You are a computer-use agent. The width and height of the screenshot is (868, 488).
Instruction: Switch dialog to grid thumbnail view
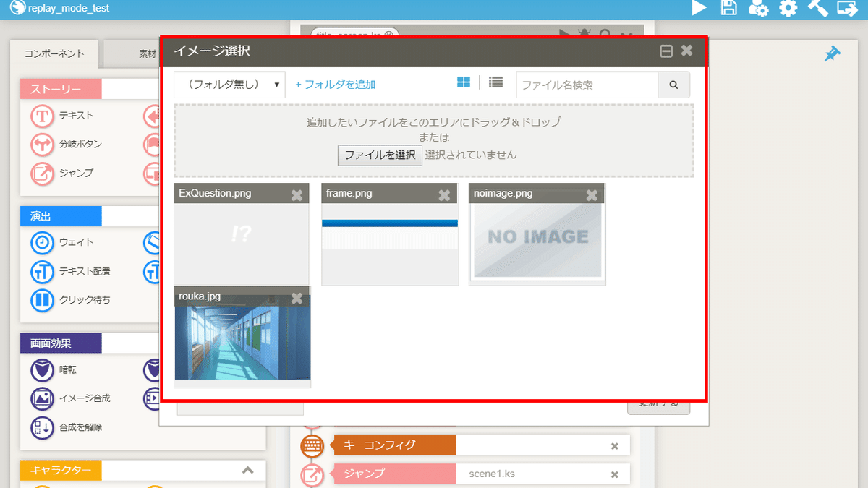click(464, 82)
